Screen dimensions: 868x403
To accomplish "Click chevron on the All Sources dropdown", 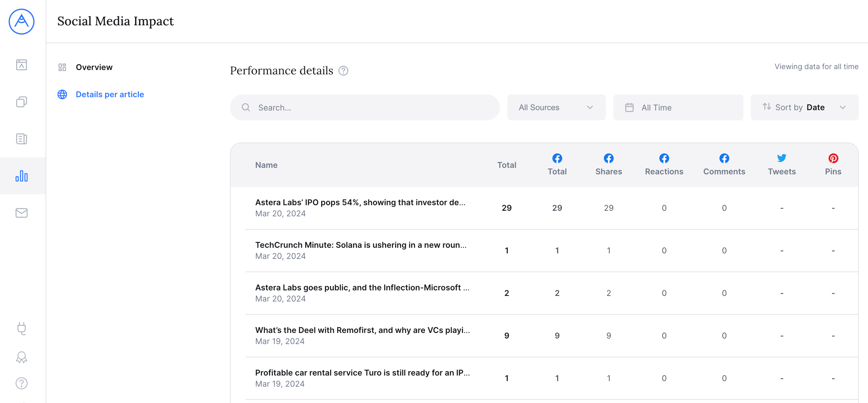I will 590,107.
